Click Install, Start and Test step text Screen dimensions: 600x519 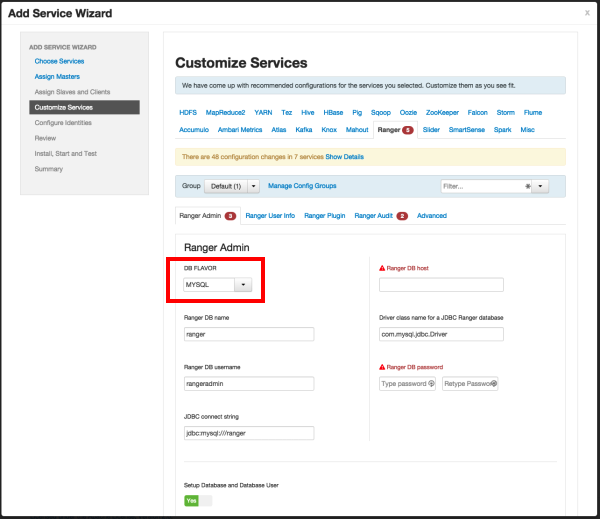coord(65,153)
